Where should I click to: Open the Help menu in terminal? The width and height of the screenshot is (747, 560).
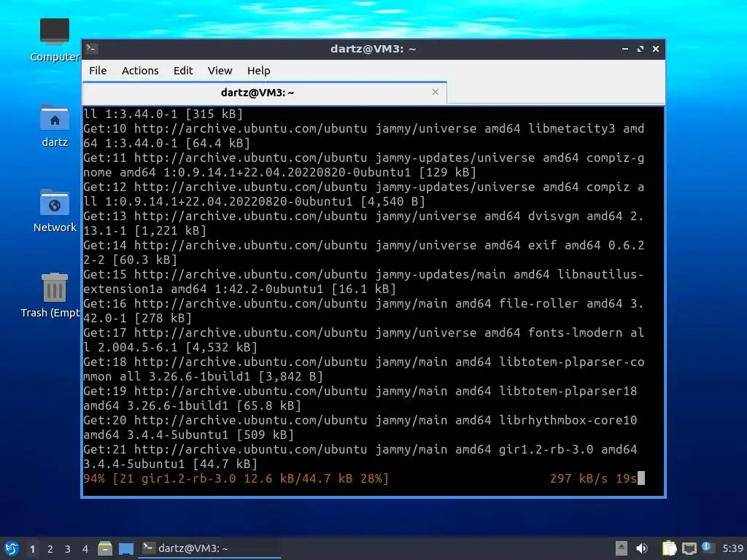click(x=259, y=71)
